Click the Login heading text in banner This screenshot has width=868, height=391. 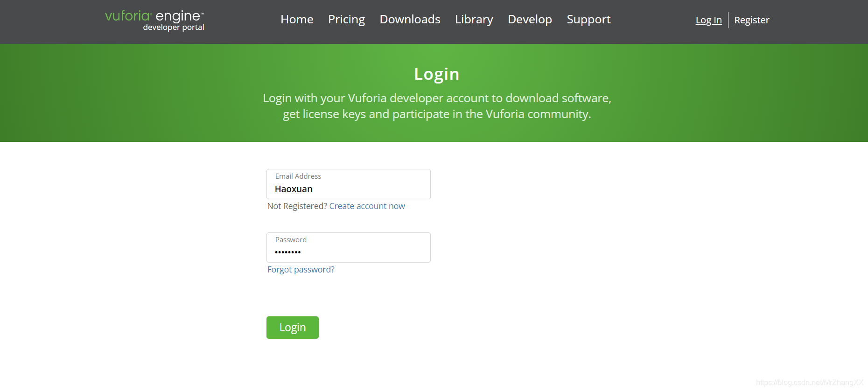click(x=437, y=74)
